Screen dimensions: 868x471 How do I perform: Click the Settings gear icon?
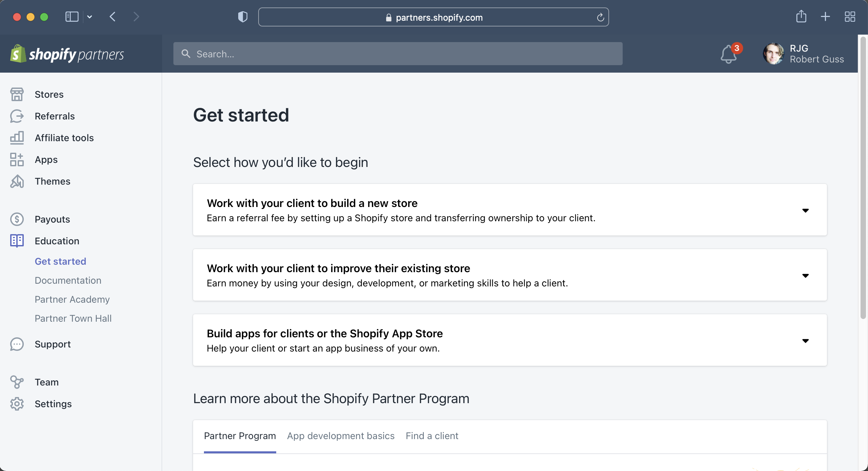(x=17, y=404)
